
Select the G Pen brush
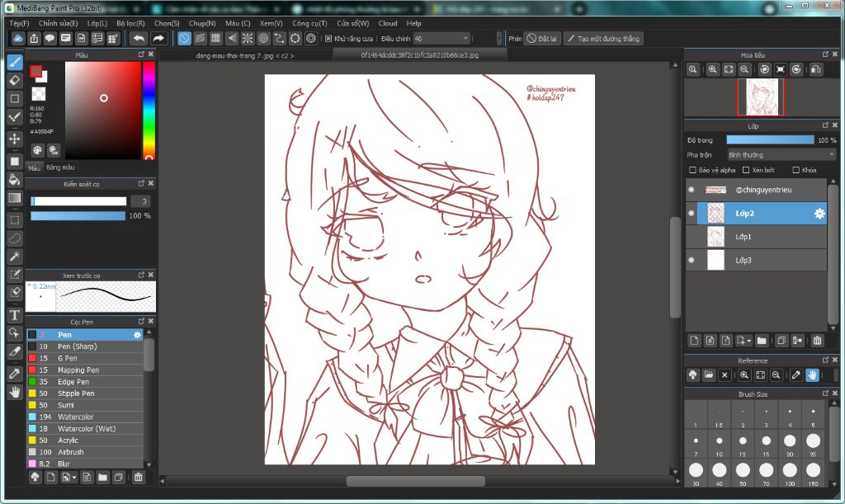coord(85,358)
